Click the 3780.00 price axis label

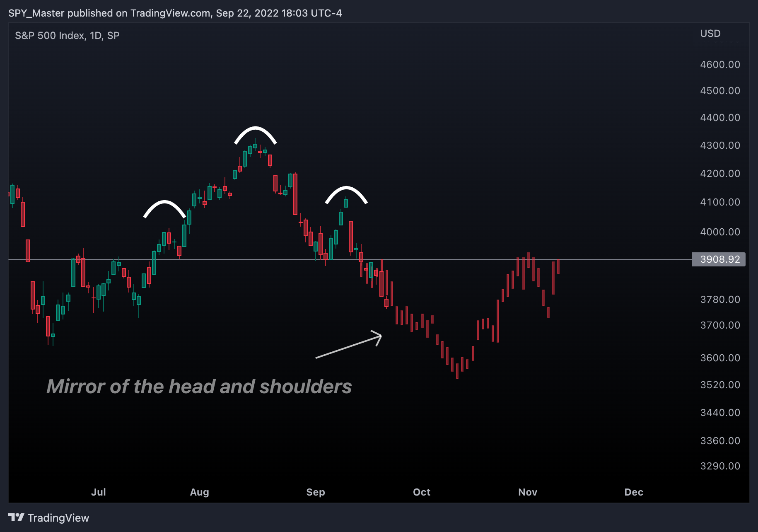720,300
